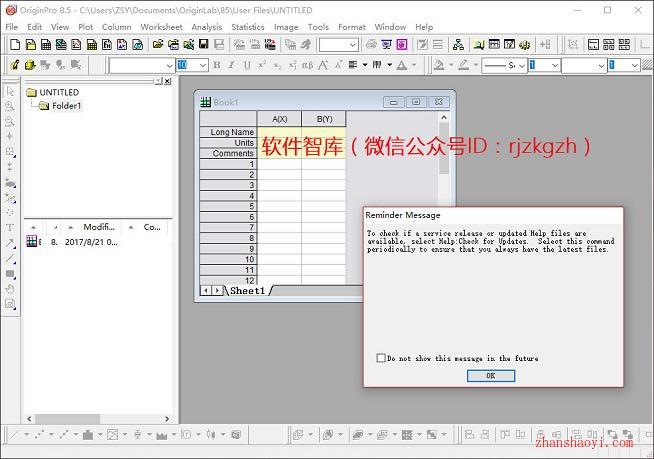Viewport: 654px width, 459px height.
Task: Expand the font color dropdown arrow
Action: click(x=414, y=65)
